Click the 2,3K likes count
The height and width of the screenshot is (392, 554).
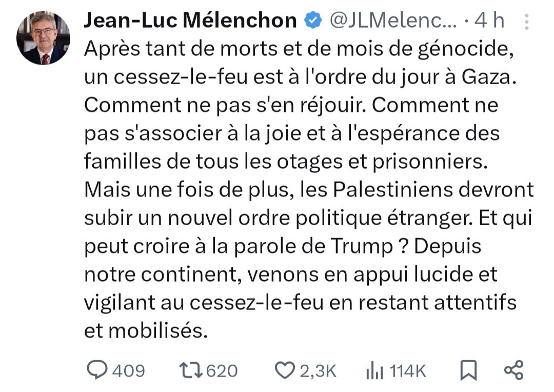(318, 370)
